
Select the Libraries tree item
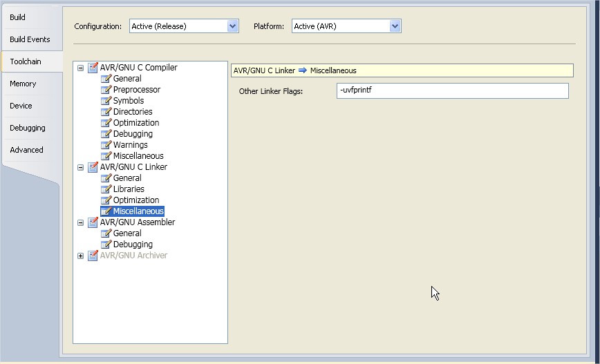pos(129,190)
